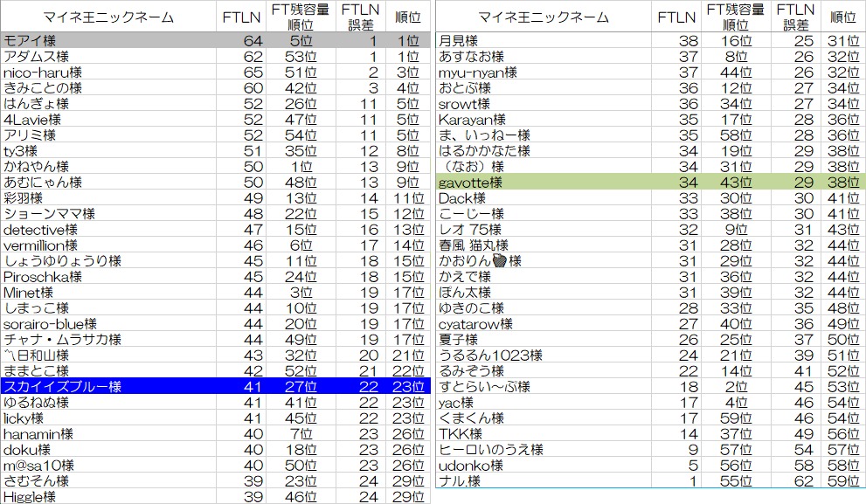Select the Piroschka様 nickname cell
The width and height of the screenshot is (866, 504).
pyautogui.click(x=108, y=277)
